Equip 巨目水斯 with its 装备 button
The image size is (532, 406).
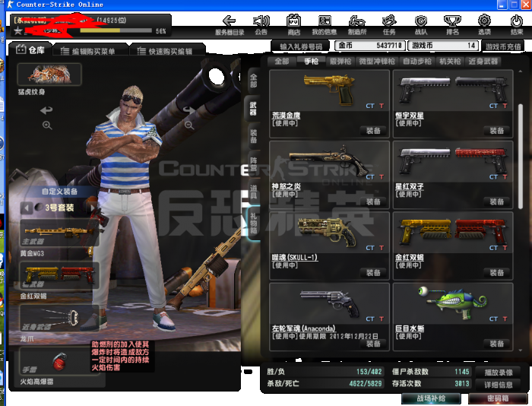tap(497, 344)
